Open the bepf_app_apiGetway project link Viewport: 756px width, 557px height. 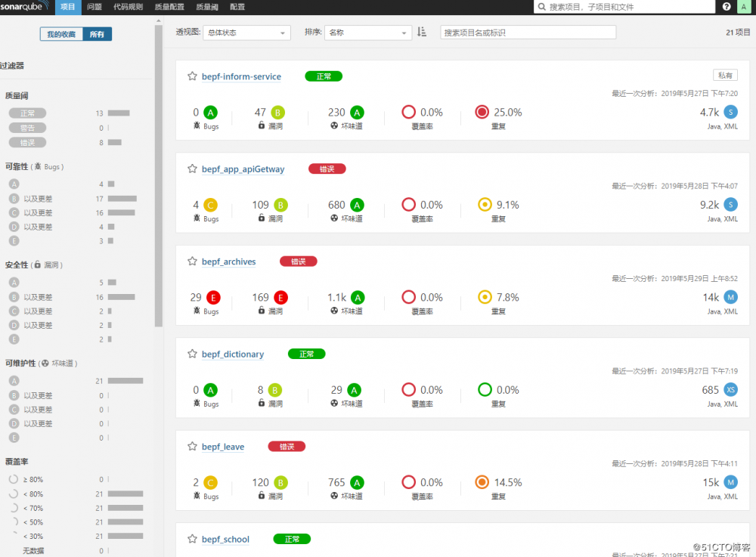pos(242,169)
